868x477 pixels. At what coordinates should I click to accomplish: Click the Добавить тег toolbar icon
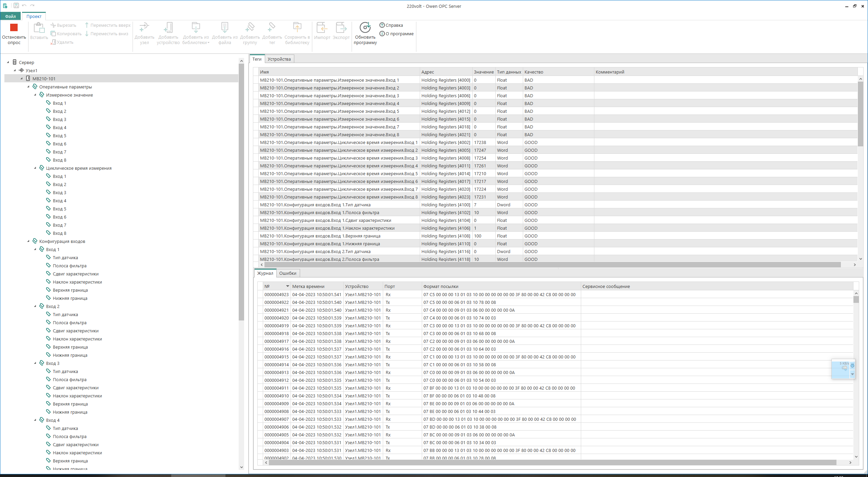(272, 28)
